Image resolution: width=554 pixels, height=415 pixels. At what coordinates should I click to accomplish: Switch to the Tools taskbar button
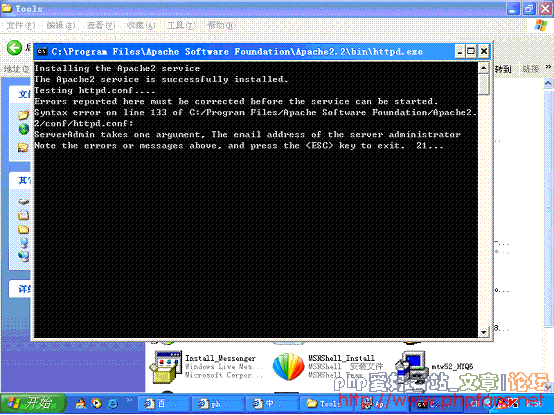[325, 404]
